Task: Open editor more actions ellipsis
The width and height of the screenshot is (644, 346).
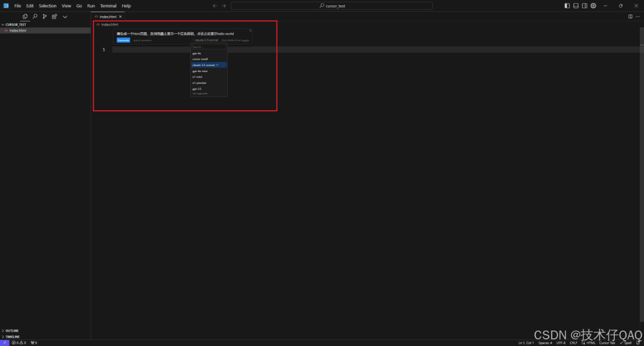Action: pyautogui.click(x=637, y=17)
